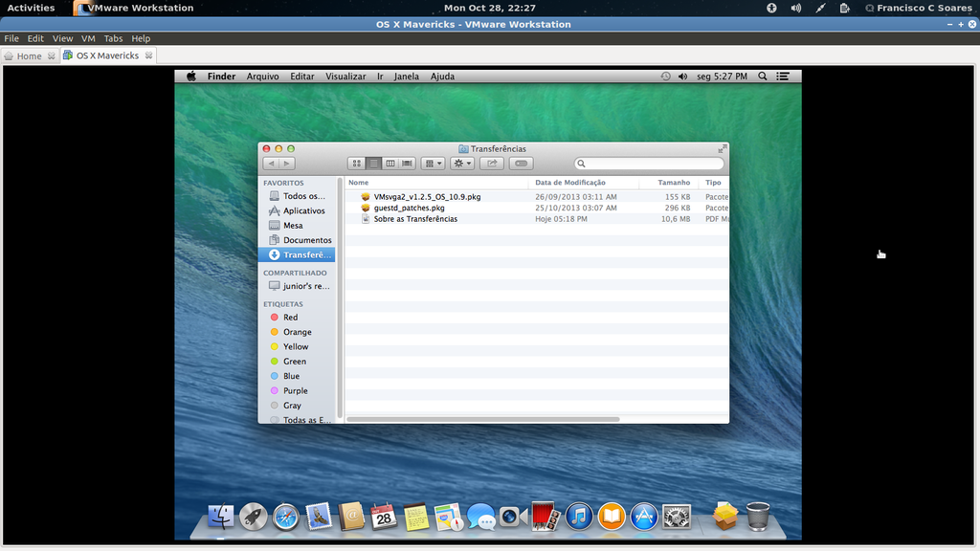Select the Red tag

[298, 318]
